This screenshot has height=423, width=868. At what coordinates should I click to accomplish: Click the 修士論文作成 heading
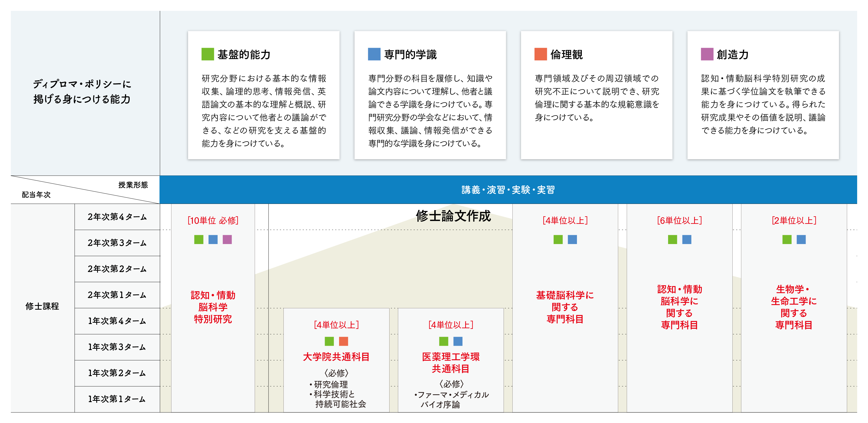click(453, 216)
